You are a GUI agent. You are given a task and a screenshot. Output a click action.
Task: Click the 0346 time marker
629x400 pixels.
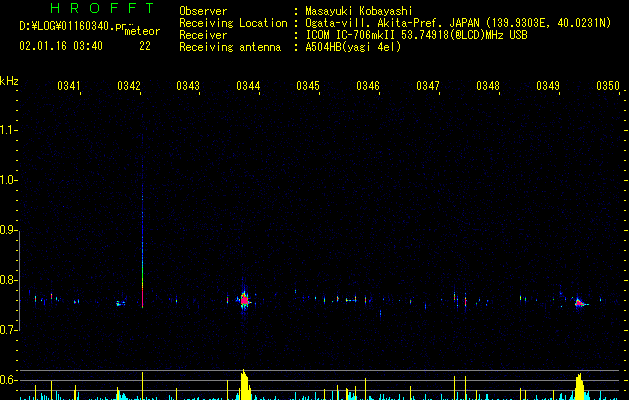click(x=368, y=86)
